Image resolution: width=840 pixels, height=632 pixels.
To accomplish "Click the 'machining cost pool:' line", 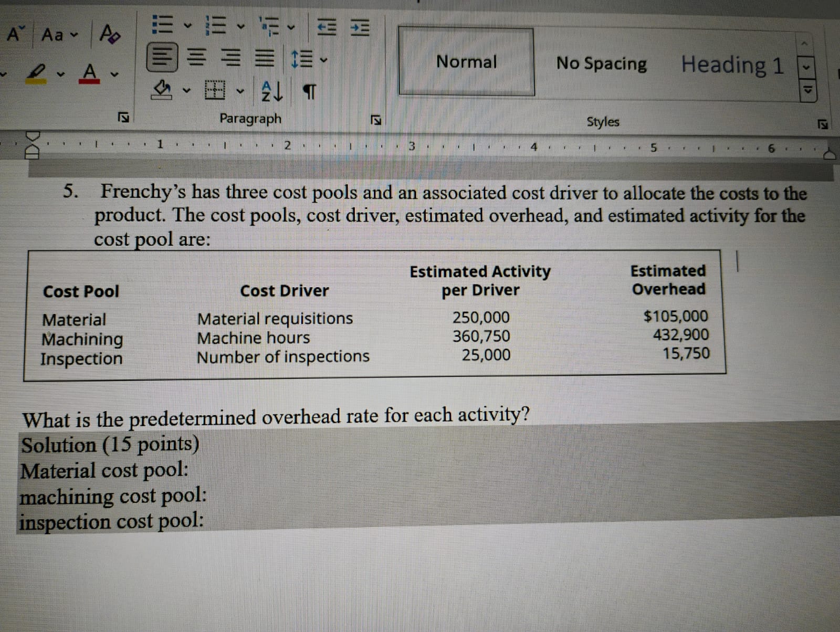I will pyautogui.click(x=113, y=496).
